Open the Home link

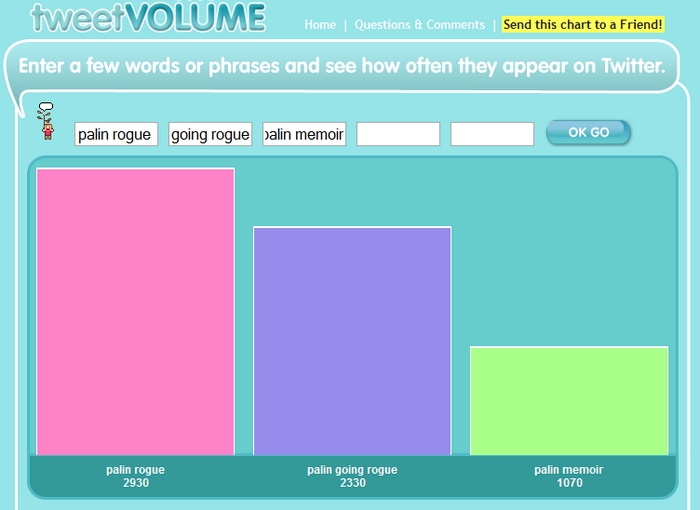[x=320, y=25]
